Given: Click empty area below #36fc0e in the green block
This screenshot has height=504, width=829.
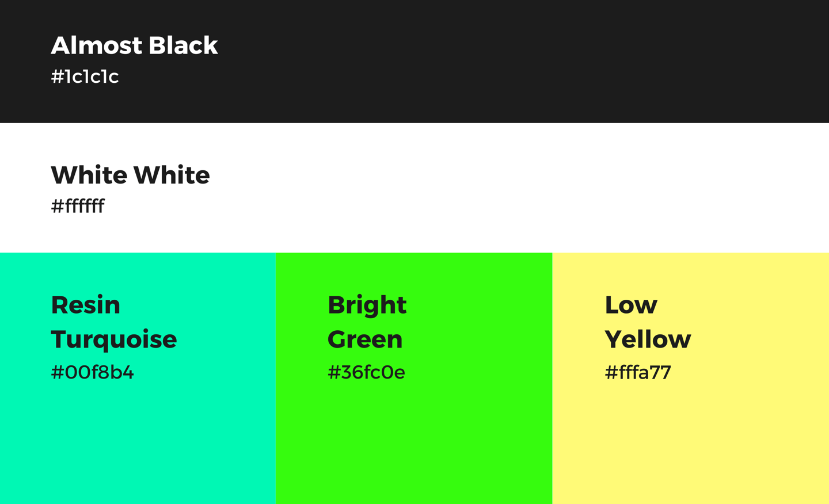Looking at the screenshot, I should point(414,443).
